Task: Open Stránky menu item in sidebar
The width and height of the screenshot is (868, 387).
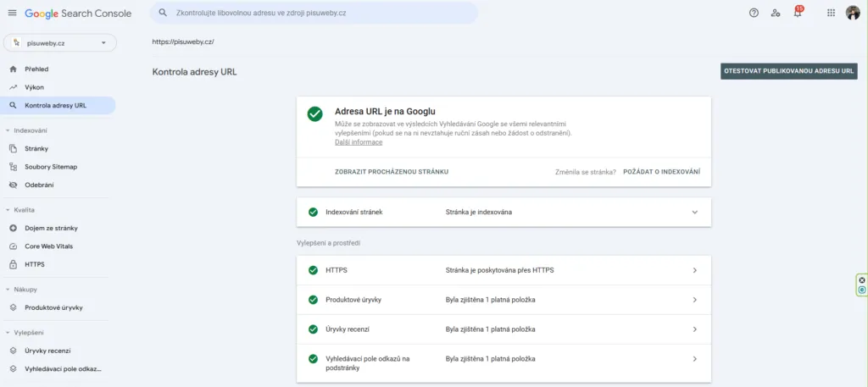Action: point(58,149)
